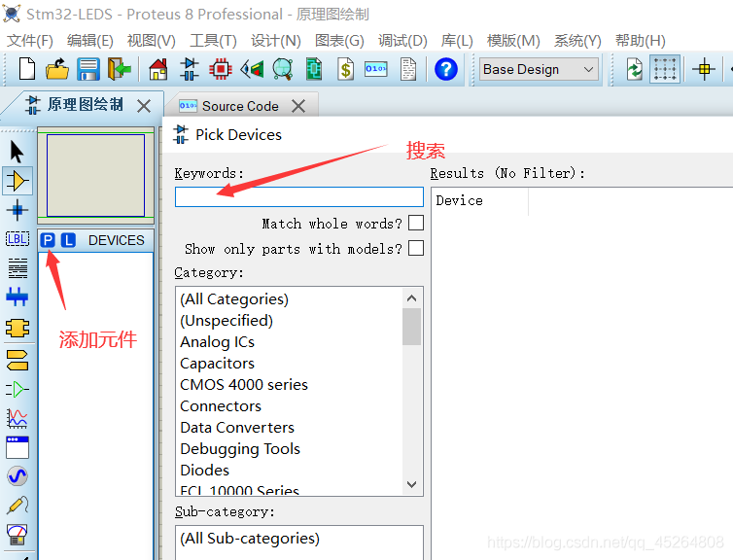Select Text Script mode tool
Image resolution: width=733 pixels, height=560 pixels.
[17, 267]
